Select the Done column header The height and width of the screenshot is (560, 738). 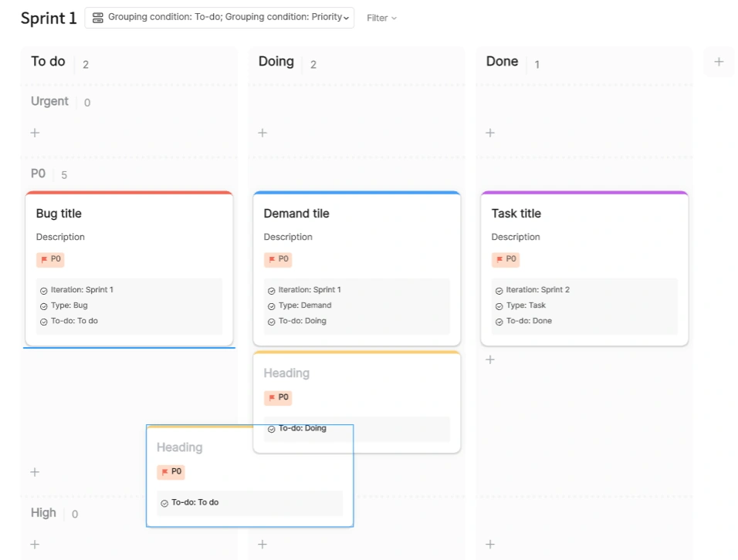503,62
